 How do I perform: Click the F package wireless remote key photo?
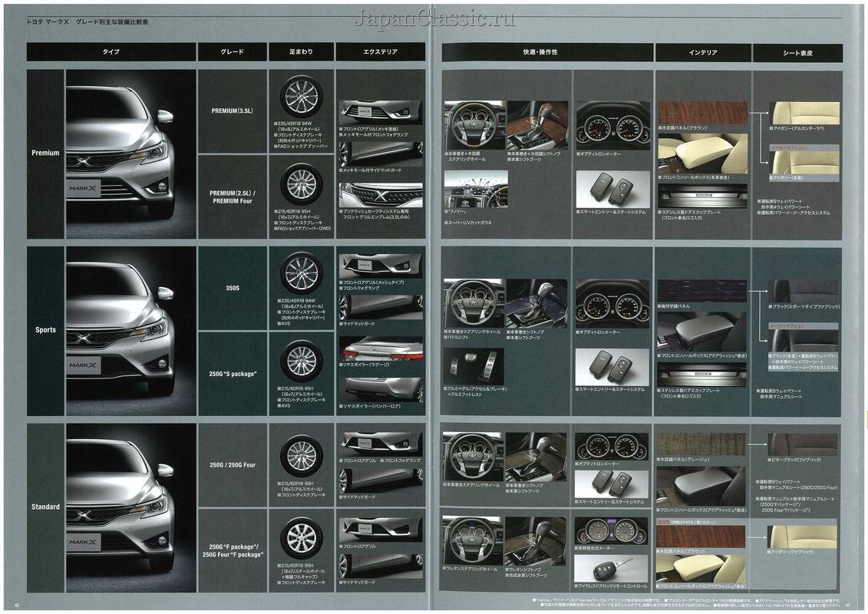coord(611,569)
